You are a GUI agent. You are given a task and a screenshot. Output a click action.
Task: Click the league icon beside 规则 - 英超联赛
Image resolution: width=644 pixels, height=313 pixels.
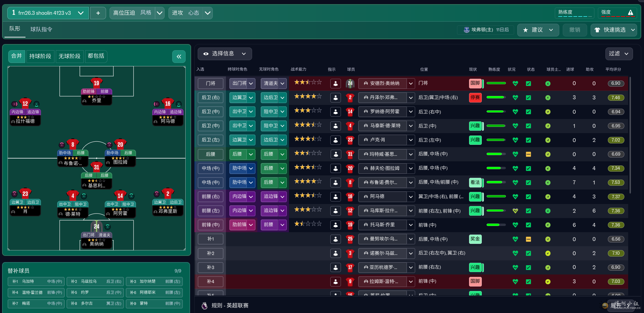[x=205, y=305]
